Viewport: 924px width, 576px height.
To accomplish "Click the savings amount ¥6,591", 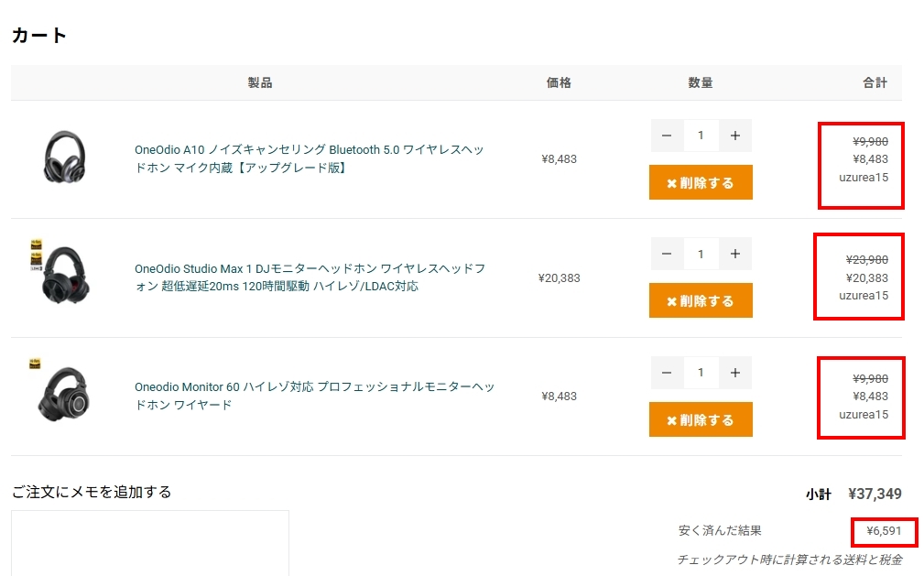I will tap(884, 530).
